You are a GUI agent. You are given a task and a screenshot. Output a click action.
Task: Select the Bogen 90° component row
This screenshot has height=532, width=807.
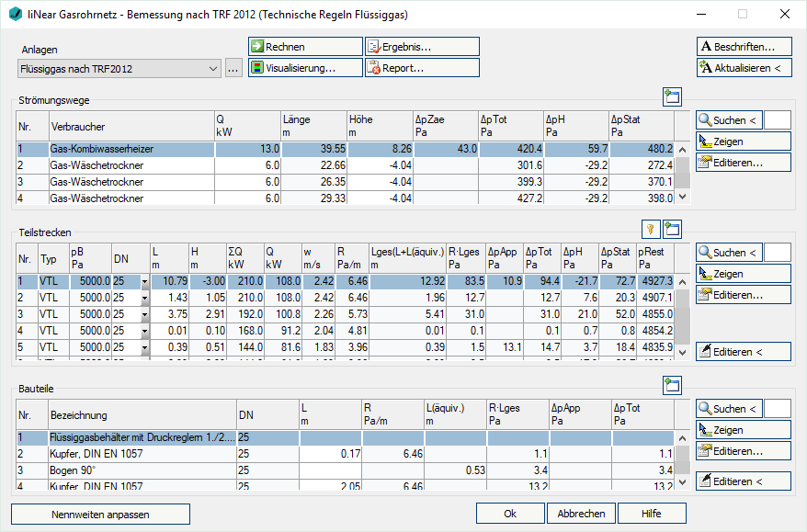[346, 470]
